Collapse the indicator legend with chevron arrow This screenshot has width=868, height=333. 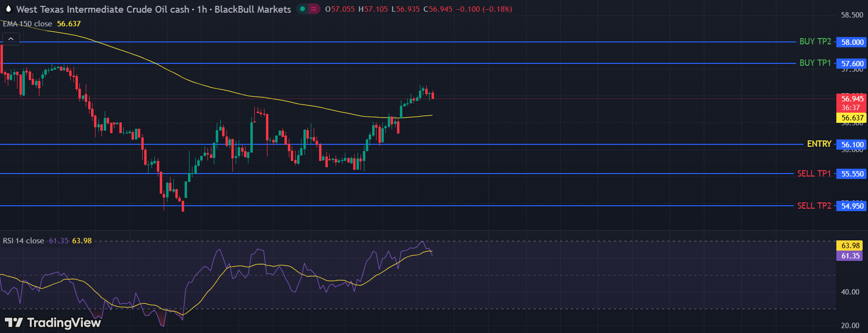tap(11, 39)
